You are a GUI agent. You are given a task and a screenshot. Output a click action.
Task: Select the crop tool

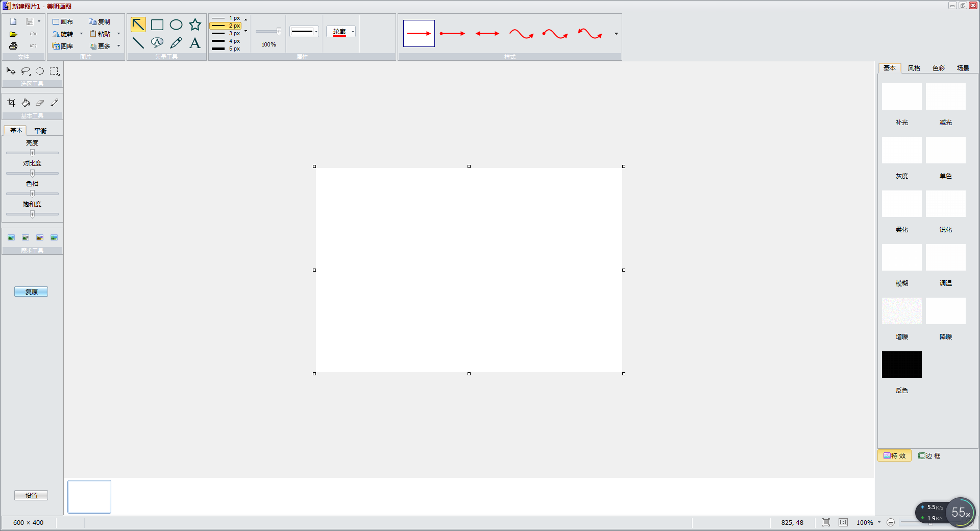tap(11, 103)
